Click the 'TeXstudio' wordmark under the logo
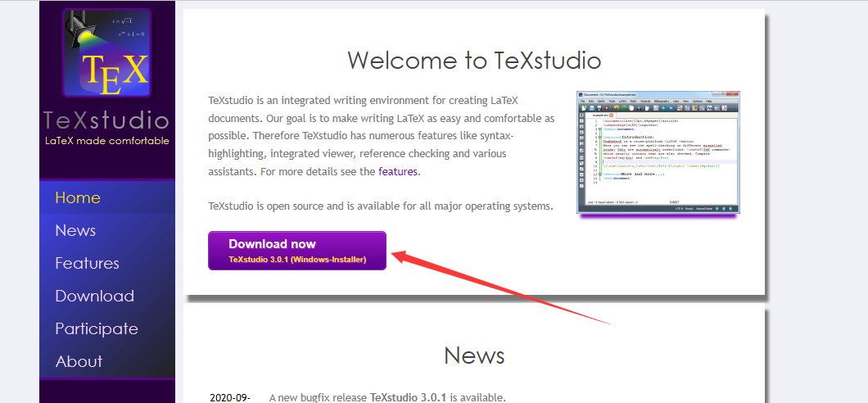This screenshot has height=403, width=868. (x=106, y=120)
